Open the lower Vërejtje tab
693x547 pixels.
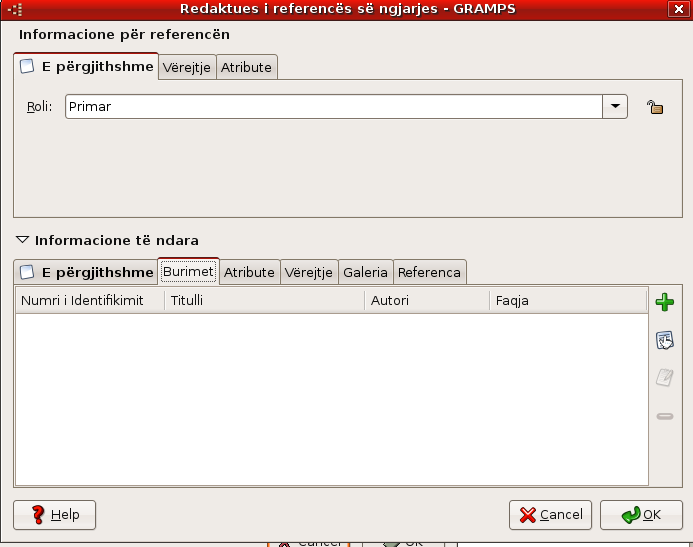tap(308, 272)
